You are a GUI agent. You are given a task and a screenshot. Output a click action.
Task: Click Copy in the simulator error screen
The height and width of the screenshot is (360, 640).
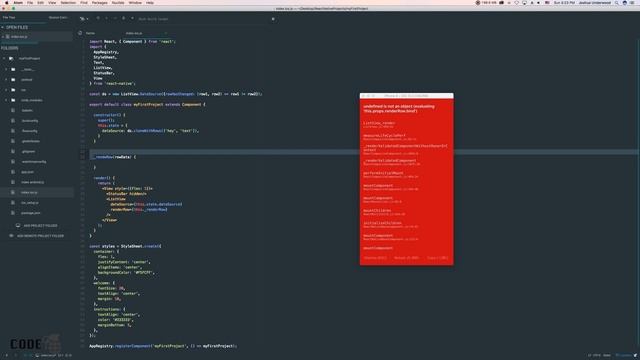(438, 258)
